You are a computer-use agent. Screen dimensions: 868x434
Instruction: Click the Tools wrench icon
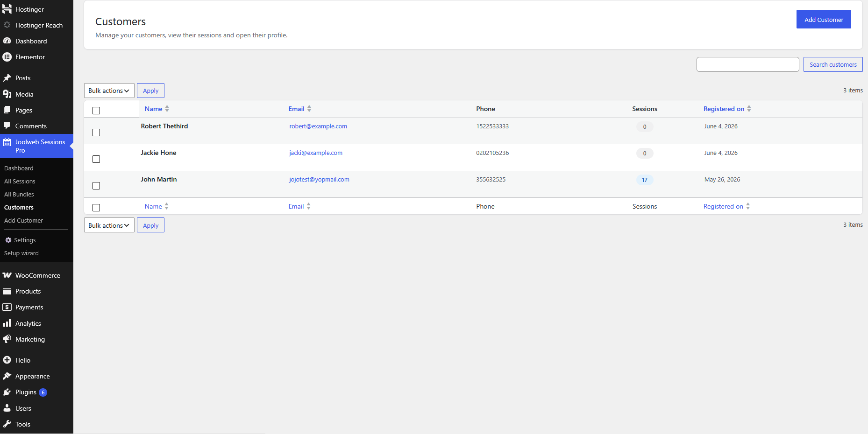tap(7, 424)
